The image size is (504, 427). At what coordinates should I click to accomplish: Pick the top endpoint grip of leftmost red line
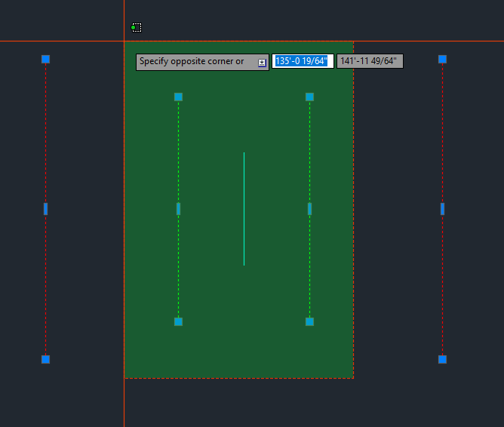coord(45,59)
